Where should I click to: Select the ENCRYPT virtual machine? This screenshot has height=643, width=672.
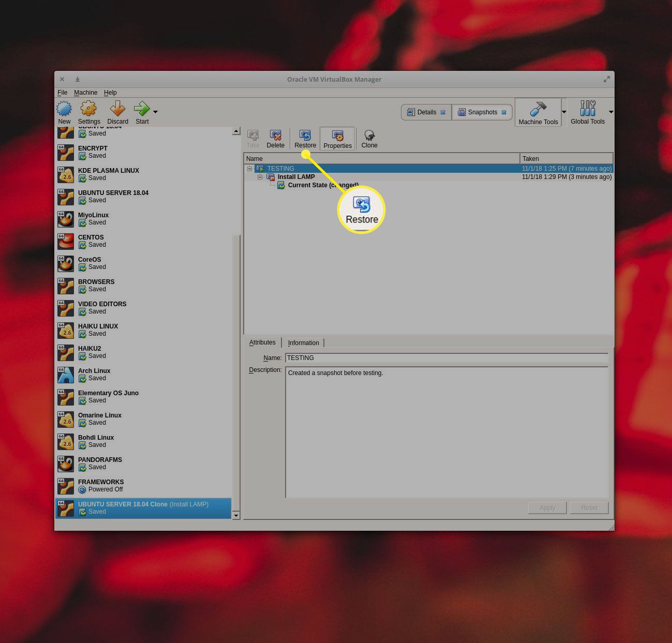click(143, 152)
